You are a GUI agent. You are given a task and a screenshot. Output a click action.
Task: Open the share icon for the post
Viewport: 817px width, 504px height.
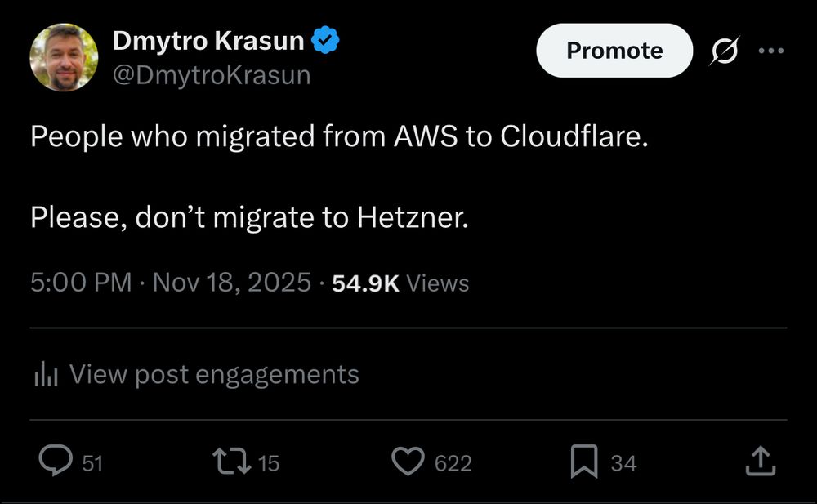(x=760, y=462)
